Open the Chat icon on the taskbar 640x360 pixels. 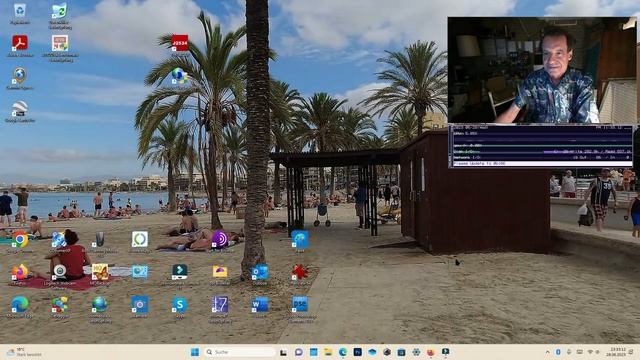[298, 352]
